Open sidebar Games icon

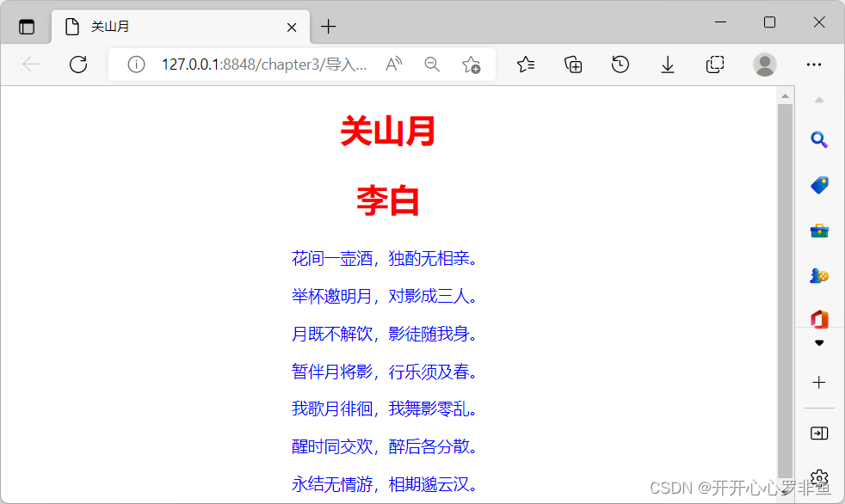pyautogui.click(x=819, y=276)
